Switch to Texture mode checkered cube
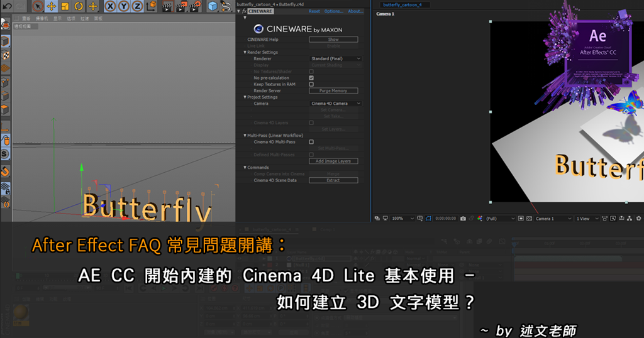 pos(5,55)
